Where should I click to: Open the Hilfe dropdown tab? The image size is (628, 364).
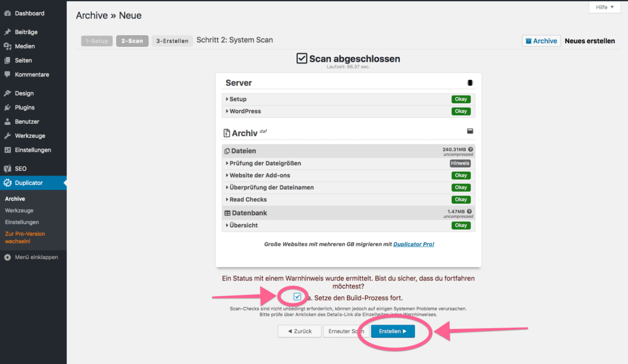(x=604, y=7)
